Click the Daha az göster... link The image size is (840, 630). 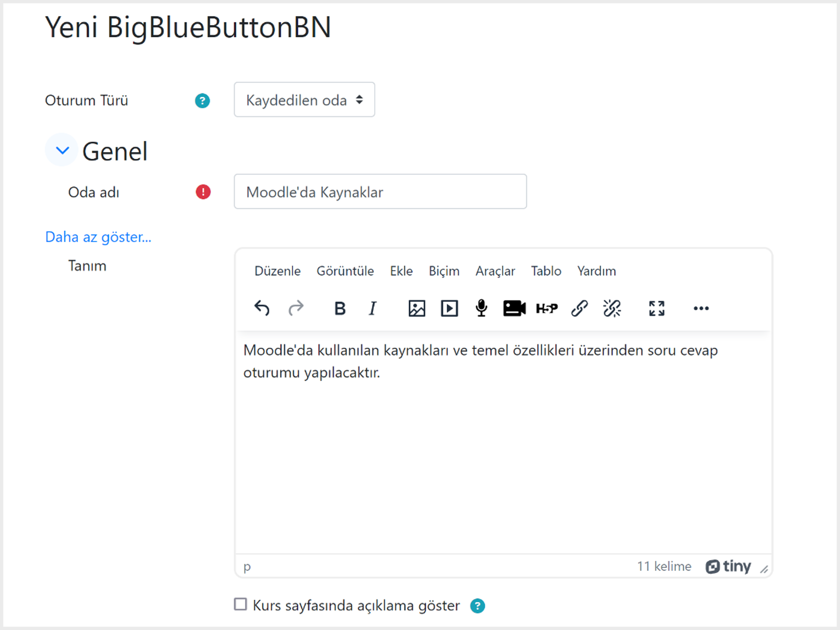[x=98, y=237]
